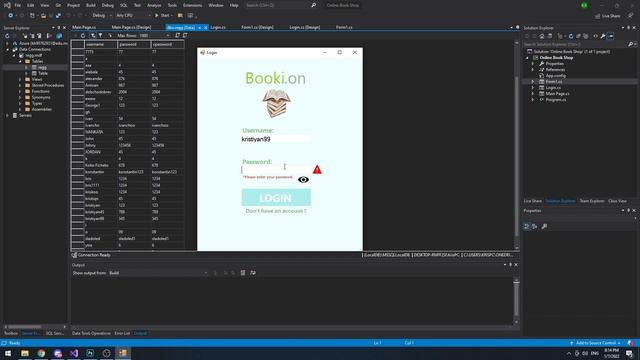This screenshot has width=640, height=360.
Task: Switch to Class View tab
Action: pyautogui.click(x=617, y=201)
